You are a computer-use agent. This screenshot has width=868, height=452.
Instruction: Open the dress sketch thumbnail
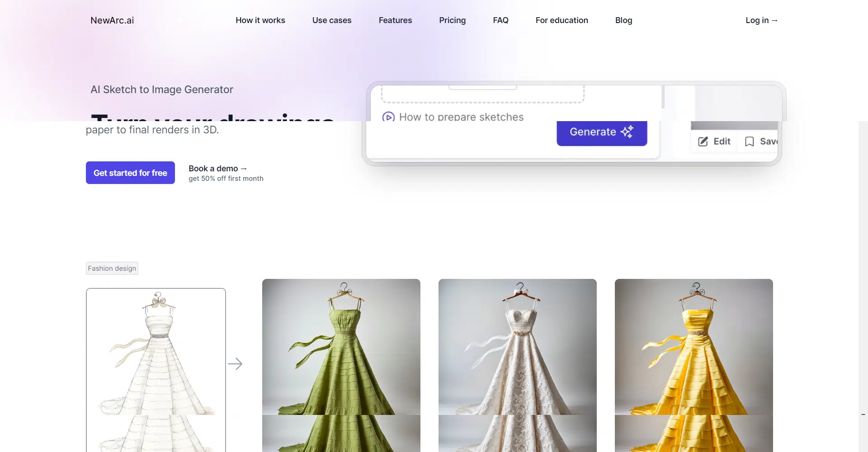(x=156, y=362)
